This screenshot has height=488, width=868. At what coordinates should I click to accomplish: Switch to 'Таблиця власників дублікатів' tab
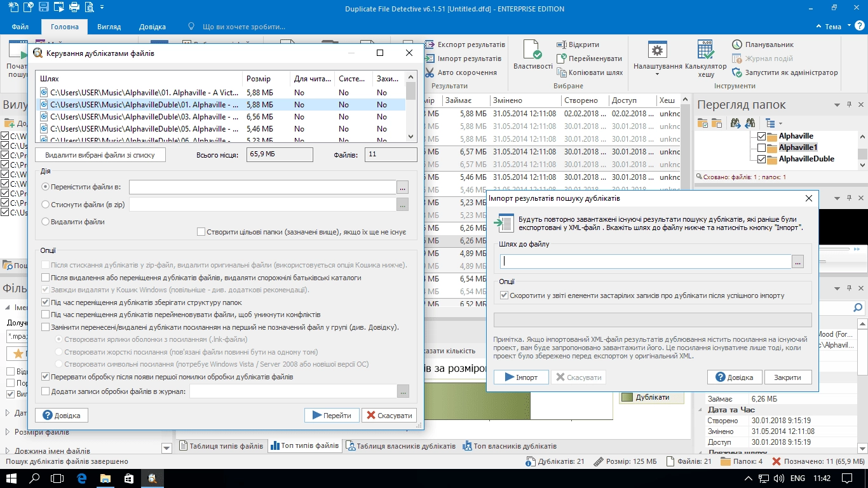tap(400, 446)
